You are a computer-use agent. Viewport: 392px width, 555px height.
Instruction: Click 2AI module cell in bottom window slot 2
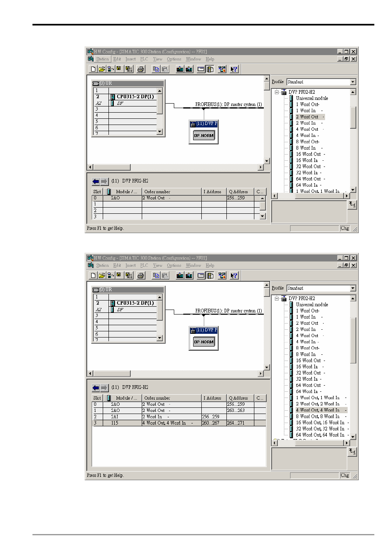tap(122, 417)
